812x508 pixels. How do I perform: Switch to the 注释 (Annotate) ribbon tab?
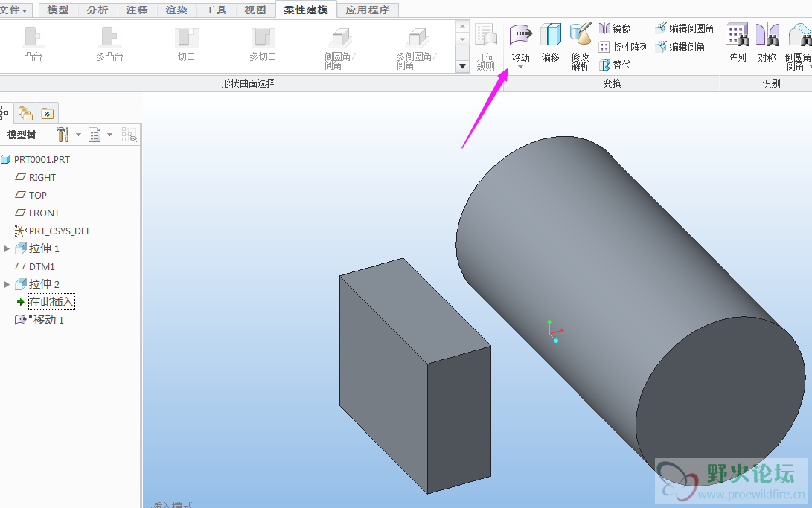(x=137, y=10)
